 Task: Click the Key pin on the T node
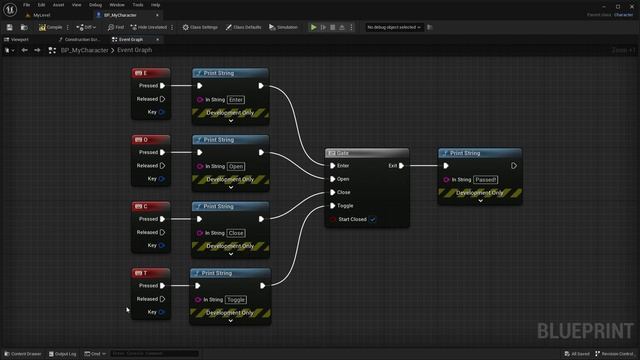tap(162, 312)
